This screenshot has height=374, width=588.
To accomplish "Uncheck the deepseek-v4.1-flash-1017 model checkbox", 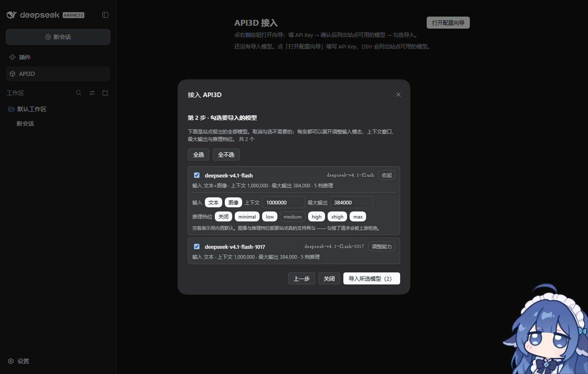I will 197,247.
